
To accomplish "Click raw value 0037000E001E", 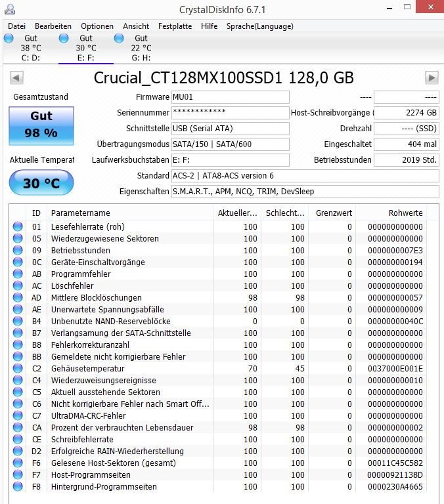I will (x=395, y=368).
